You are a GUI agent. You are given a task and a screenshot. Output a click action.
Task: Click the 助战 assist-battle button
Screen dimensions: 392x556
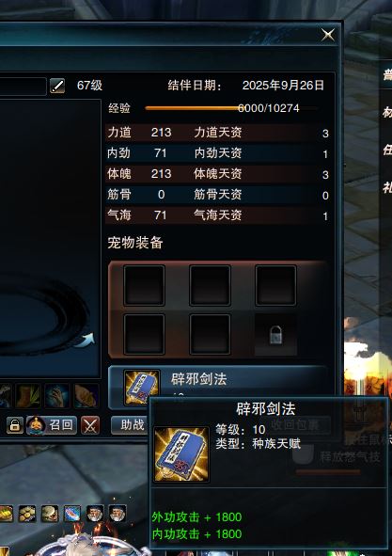pos(130,425)
